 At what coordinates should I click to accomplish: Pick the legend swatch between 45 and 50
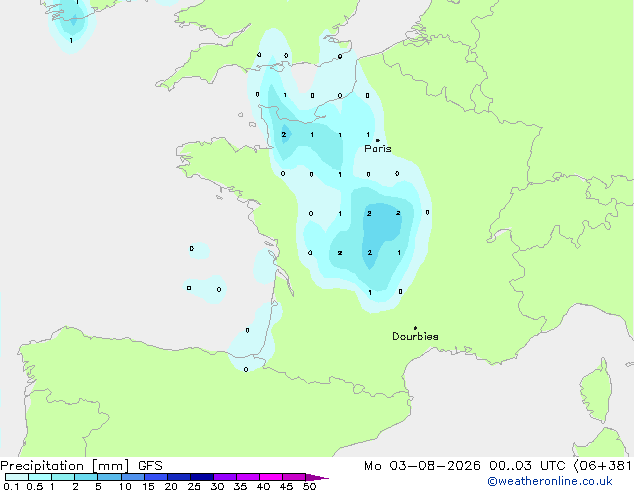tap(294, 477)
